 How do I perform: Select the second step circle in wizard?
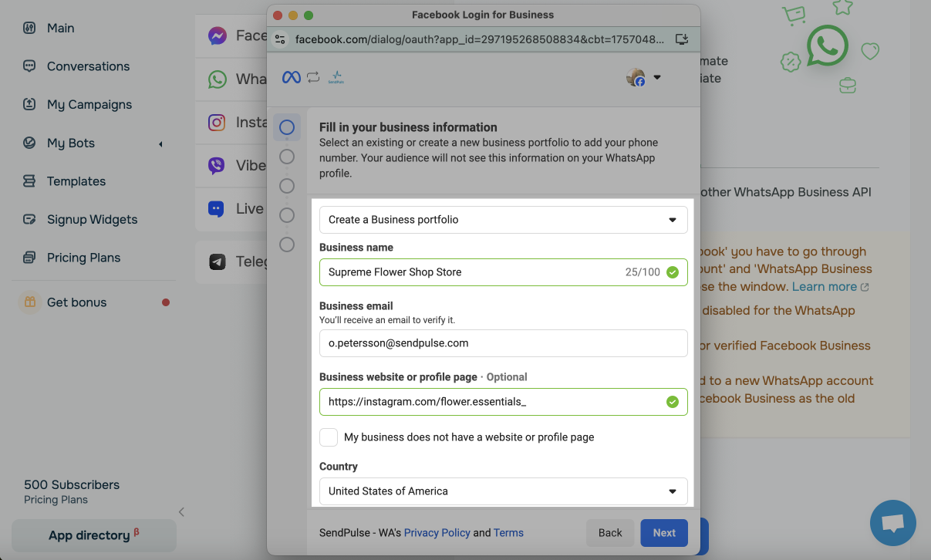tap(287, 157)
